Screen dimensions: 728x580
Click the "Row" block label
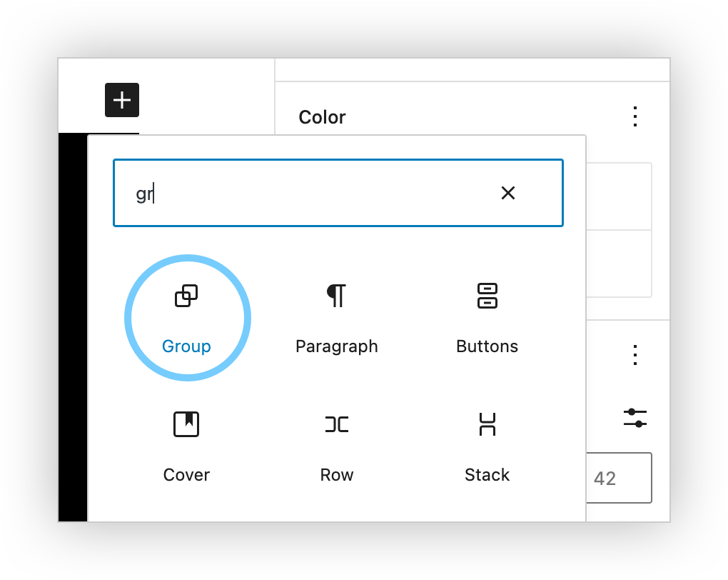336,475
